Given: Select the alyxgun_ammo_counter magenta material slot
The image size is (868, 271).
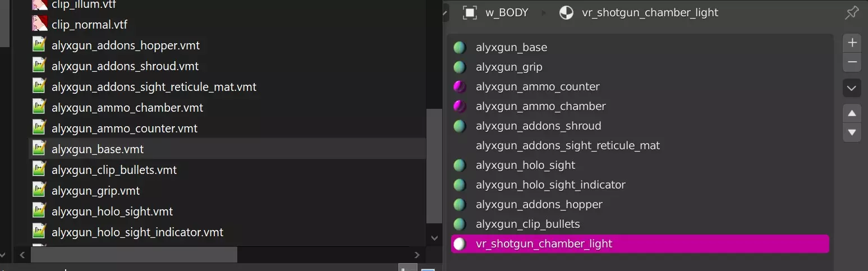Looking at the screenshot, I should [x=640, y=86].
